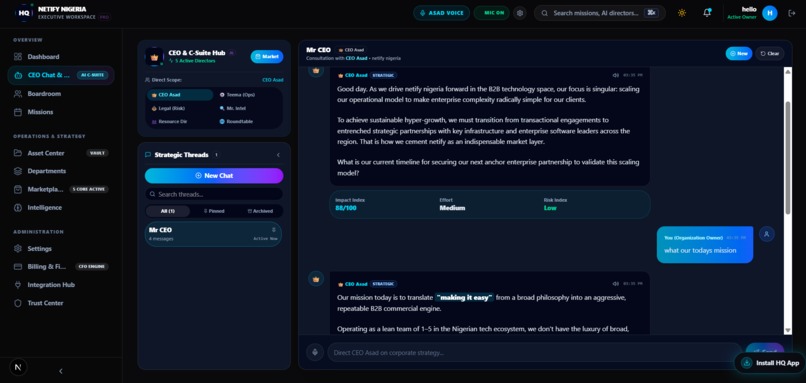806x383 pixels.
Task: Click into Search threads field
Action: coord(214,194)
